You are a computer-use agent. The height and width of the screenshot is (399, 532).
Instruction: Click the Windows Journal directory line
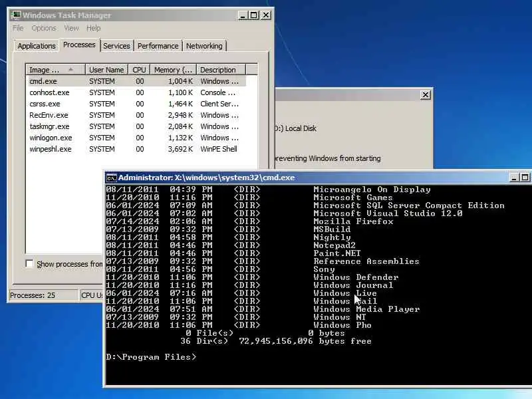(x=250, y=285)
